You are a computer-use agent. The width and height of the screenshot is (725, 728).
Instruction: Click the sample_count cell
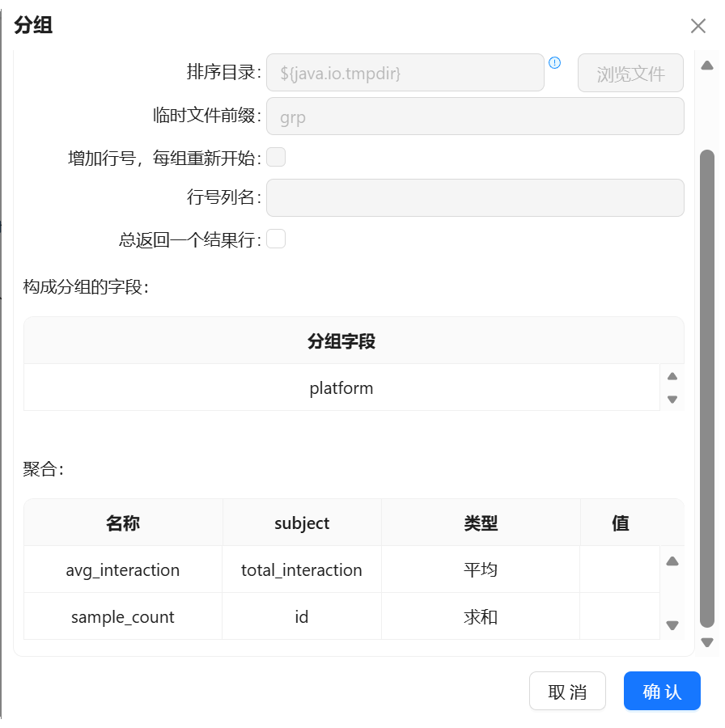tap(123, 616)
